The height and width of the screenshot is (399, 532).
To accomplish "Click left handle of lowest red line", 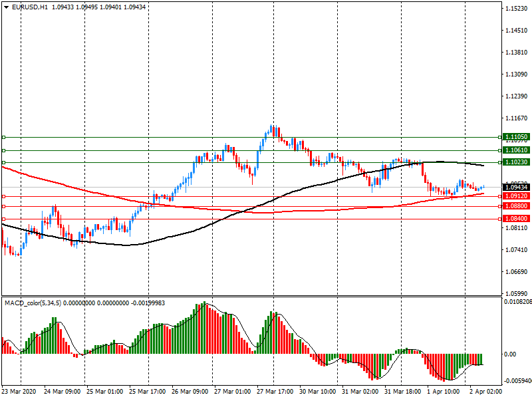I will [3, 219].
